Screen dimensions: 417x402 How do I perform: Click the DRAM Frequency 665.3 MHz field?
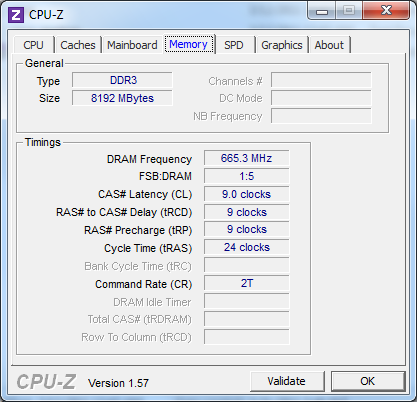click(x=246, y=158)
